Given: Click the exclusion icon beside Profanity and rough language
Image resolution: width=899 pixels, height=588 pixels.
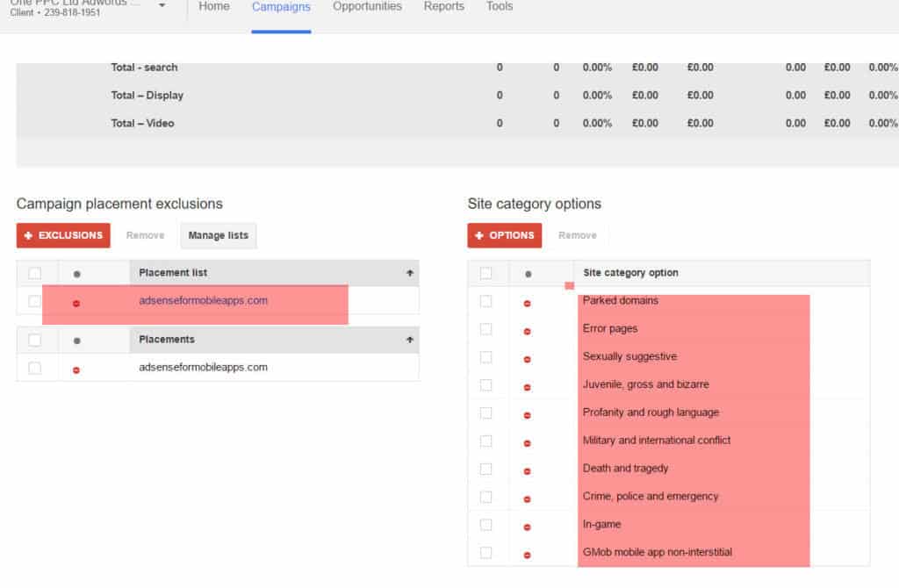Looking at the screenshot, I should [x=527, y=414].
